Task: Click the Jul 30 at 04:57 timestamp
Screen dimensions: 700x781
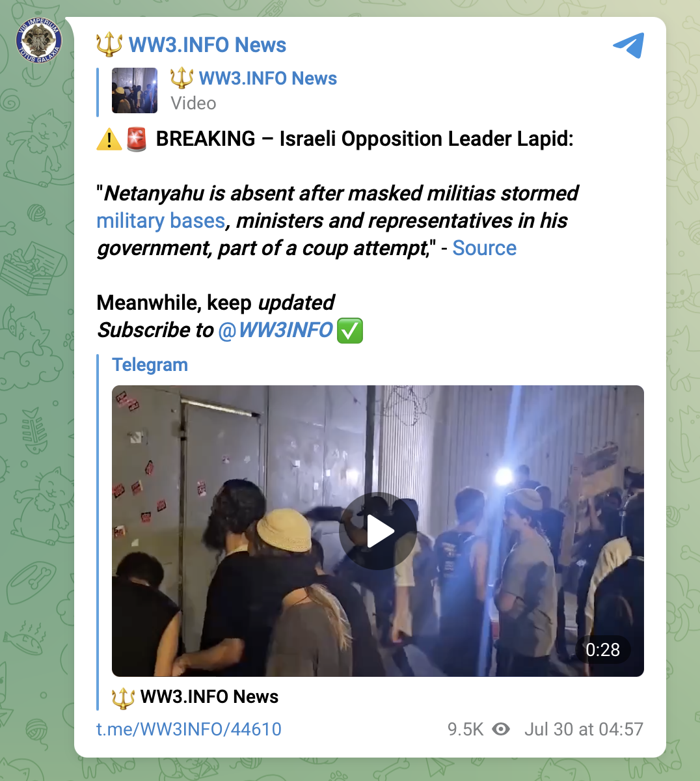Action: [584, 729]
